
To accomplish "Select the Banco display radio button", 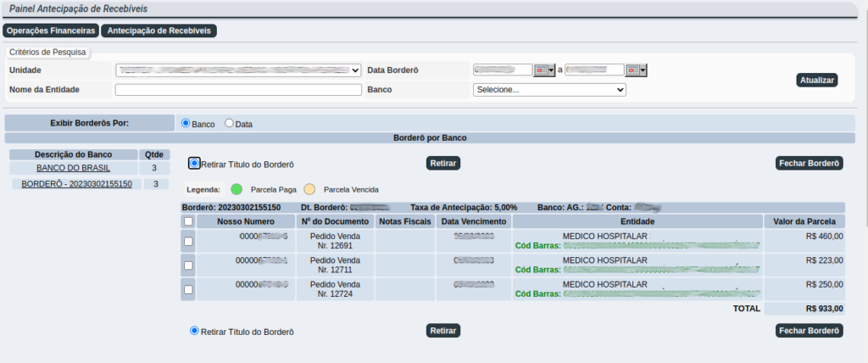I will [x=186, y=124].
